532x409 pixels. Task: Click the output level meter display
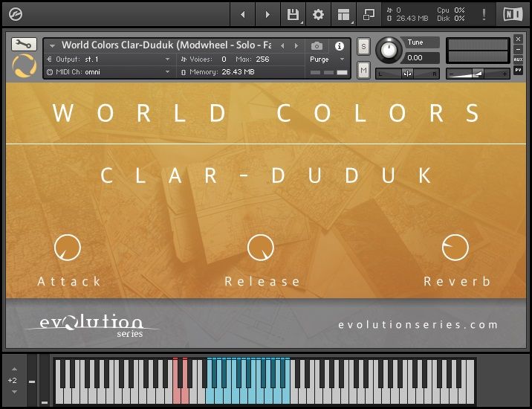478,51
